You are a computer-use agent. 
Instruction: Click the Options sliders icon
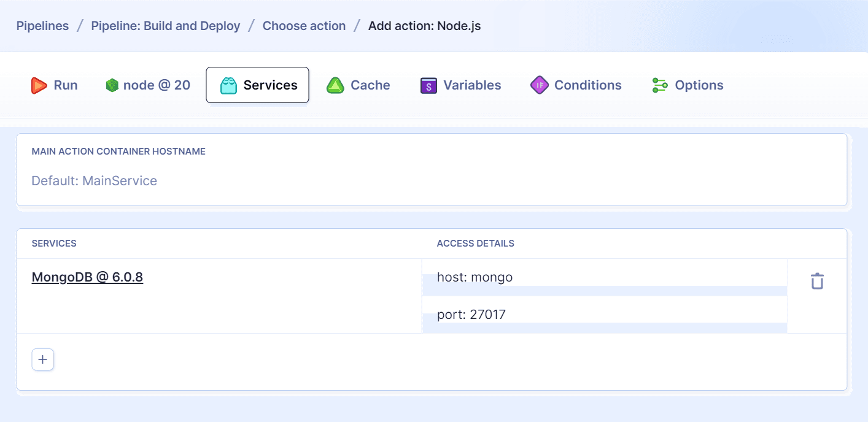[x=659, y=85]
